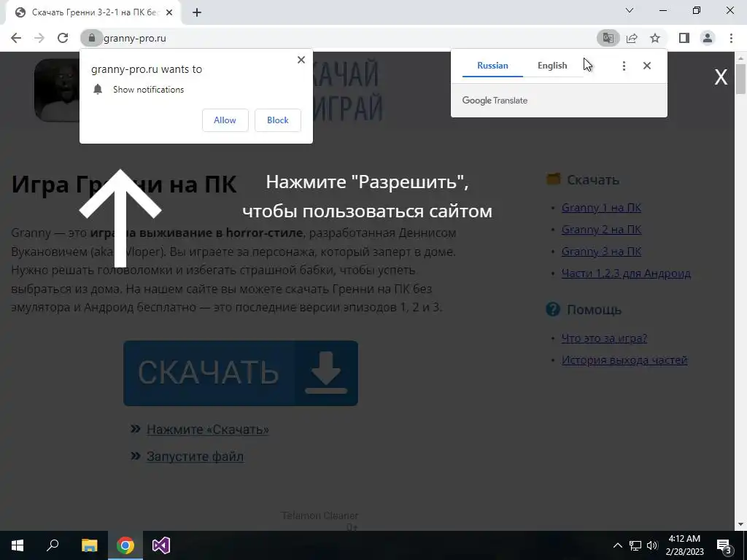
Task: Open the Windows Start menu
Action: (18, 545)
